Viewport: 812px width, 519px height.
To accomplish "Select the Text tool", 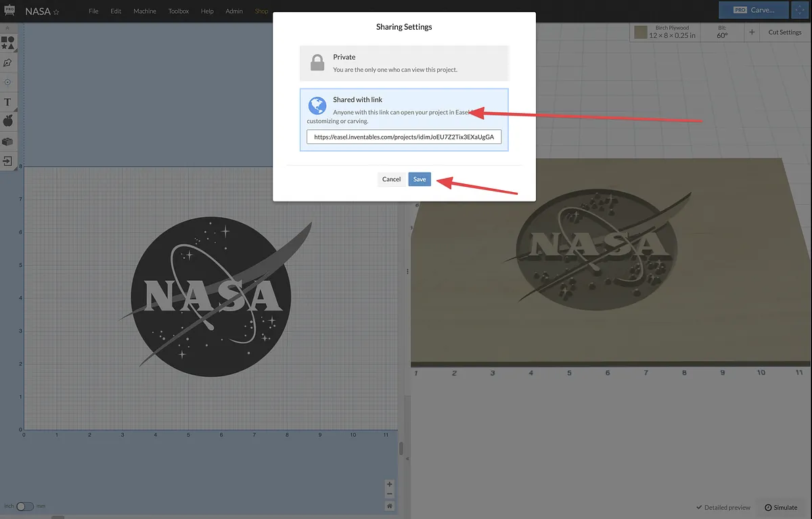I will coord(7,102).
